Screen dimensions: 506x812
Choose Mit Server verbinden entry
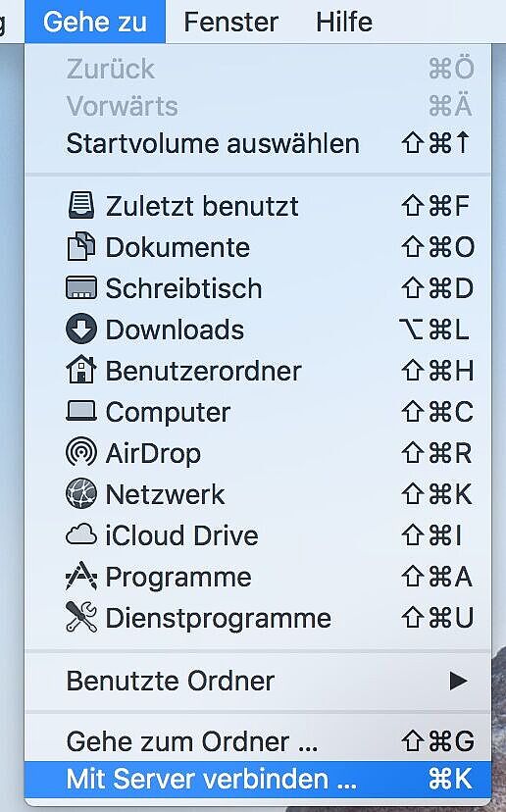pos(258,780)
